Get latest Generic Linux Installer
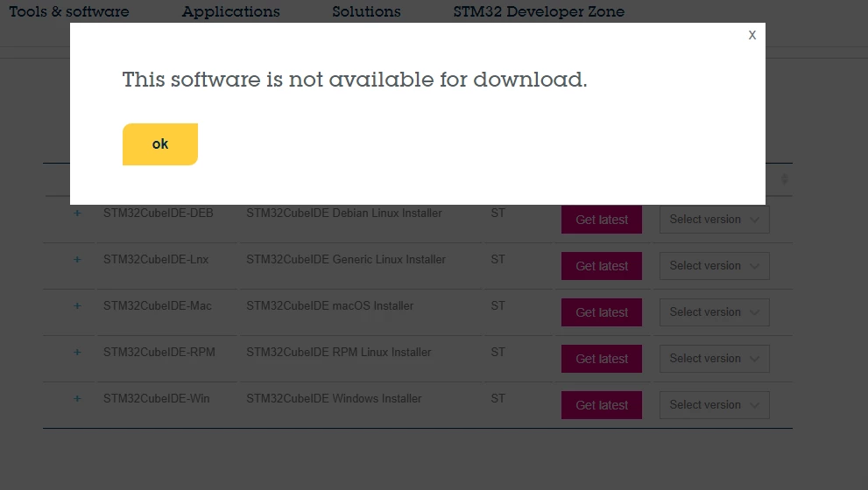Viewport: 868px width, 490px height. (x=602, y=266)
